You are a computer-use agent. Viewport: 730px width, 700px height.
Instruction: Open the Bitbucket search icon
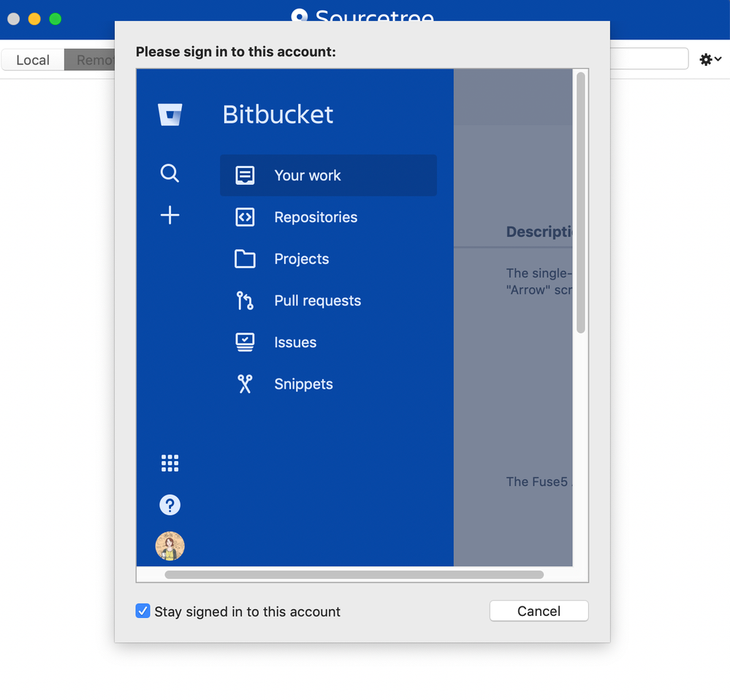point(170,173)
